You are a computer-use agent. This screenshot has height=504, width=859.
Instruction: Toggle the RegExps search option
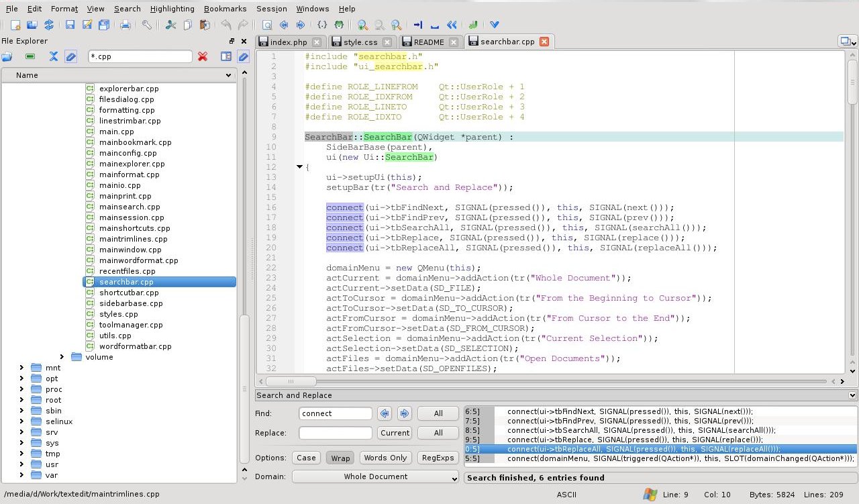click(438, 458)
